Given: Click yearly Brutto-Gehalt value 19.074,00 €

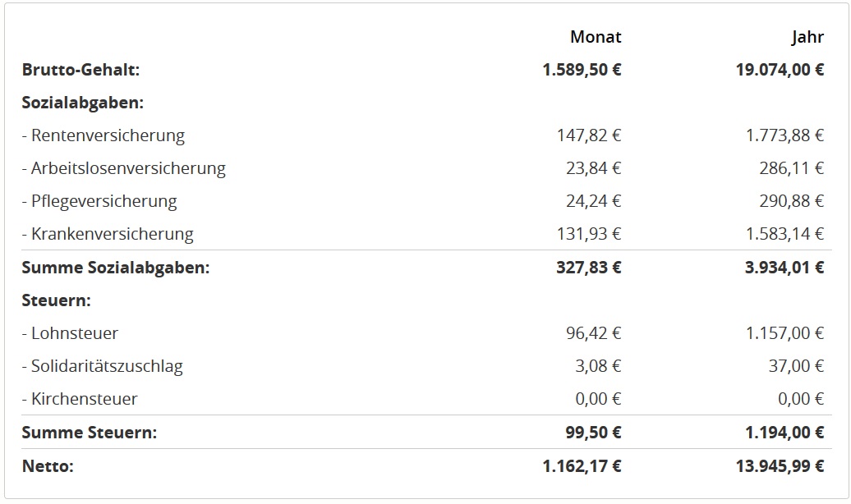Looking at the screenshot, I should [x=780, y=70].
